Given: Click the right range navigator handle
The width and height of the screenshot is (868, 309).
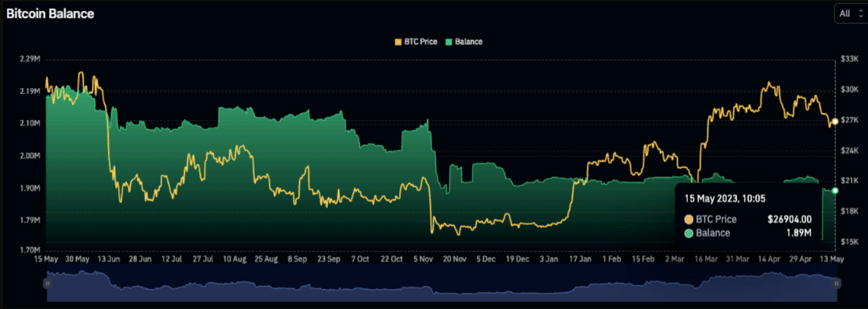Looking at the screenshot, I should click(x=836, y=283).
